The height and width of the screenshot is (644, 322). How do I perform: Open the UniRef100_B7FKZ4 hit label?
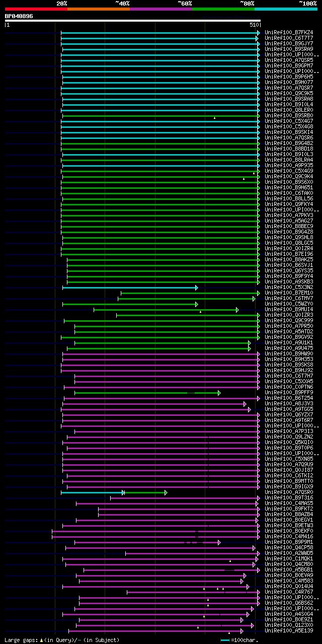pyautogui.click(x=289, y=32)
